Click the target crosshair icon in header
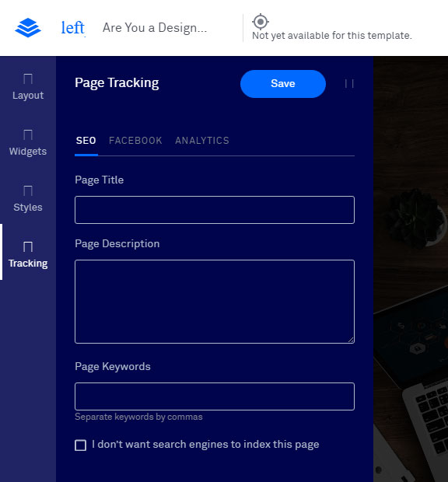The width and height of the screenshot is (448, 482). click(261, 22)
